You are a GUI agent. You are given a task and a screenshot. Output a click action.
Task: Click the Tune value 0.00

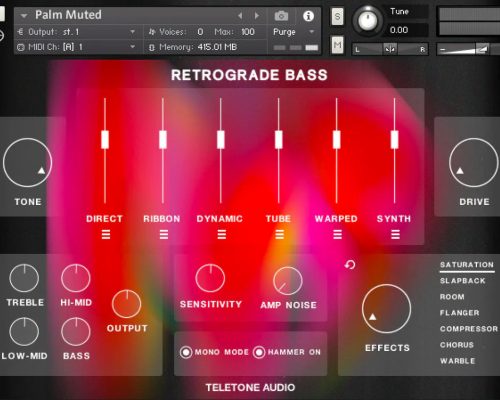coord(399,30)
